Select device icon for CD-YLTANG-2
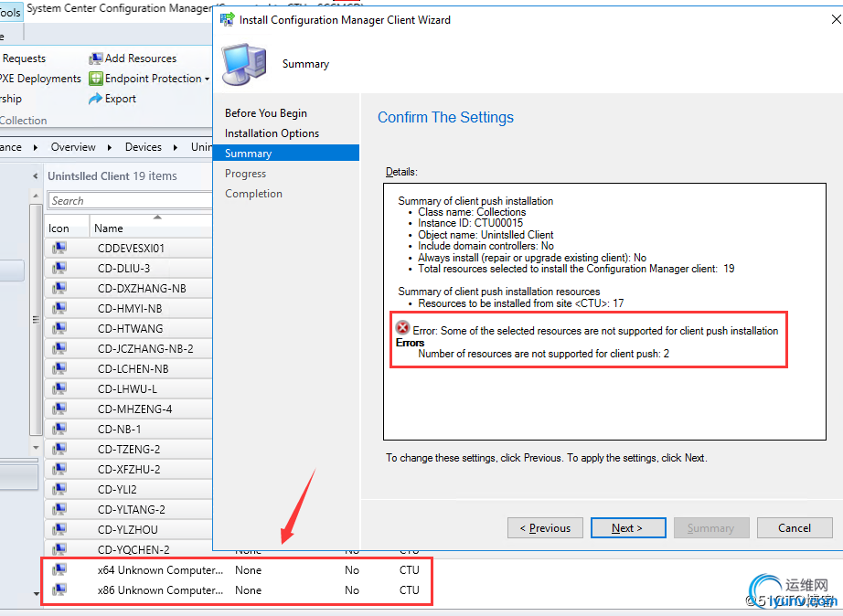 (59, 509)
